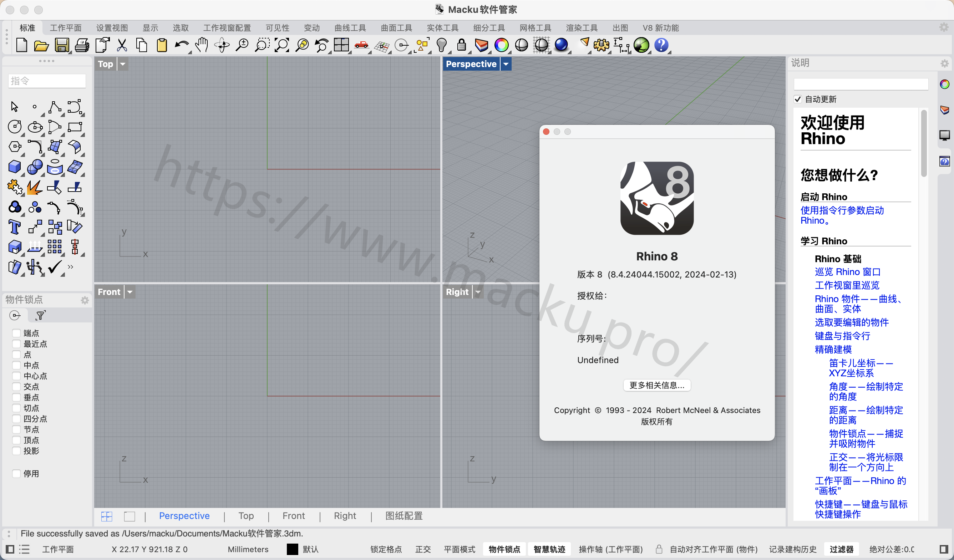Click the osnap filter funnel icon
Viewport: 954px width, 560px height.
tap(40, 315)
